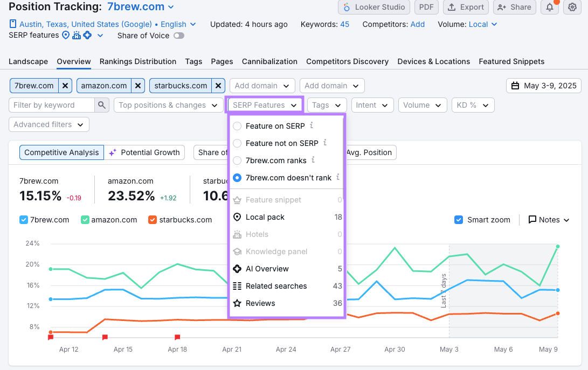Click the keyword search magnifier icon

tap(102, 105)
